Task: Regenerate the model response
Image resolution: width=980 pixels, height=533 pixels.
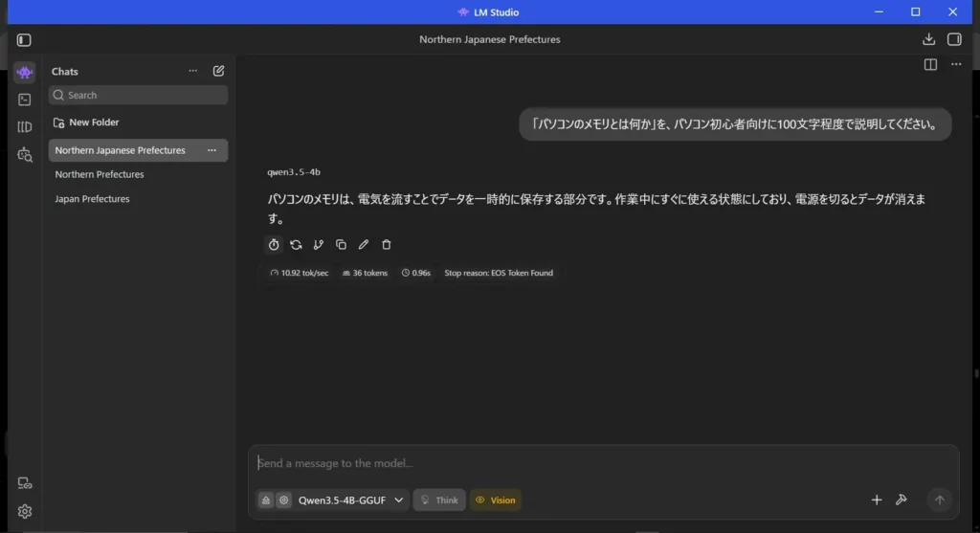Action: coord(297,245)
